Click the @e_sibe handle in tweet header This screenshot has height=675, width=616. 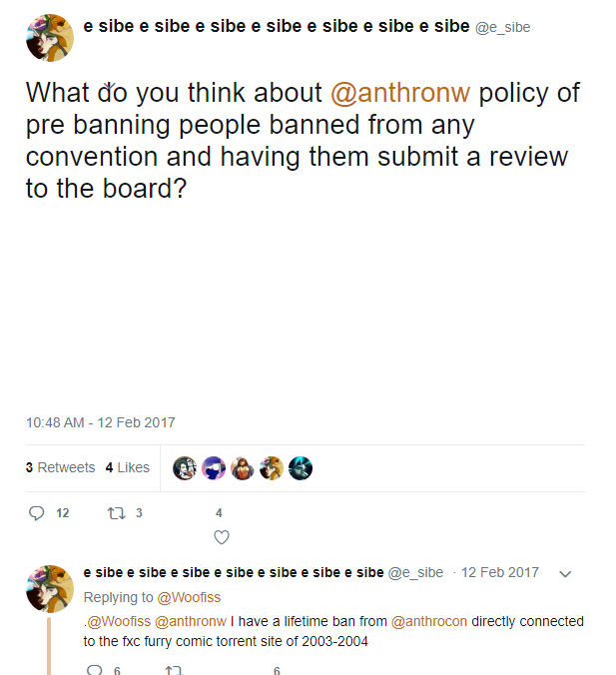point(502,28)
